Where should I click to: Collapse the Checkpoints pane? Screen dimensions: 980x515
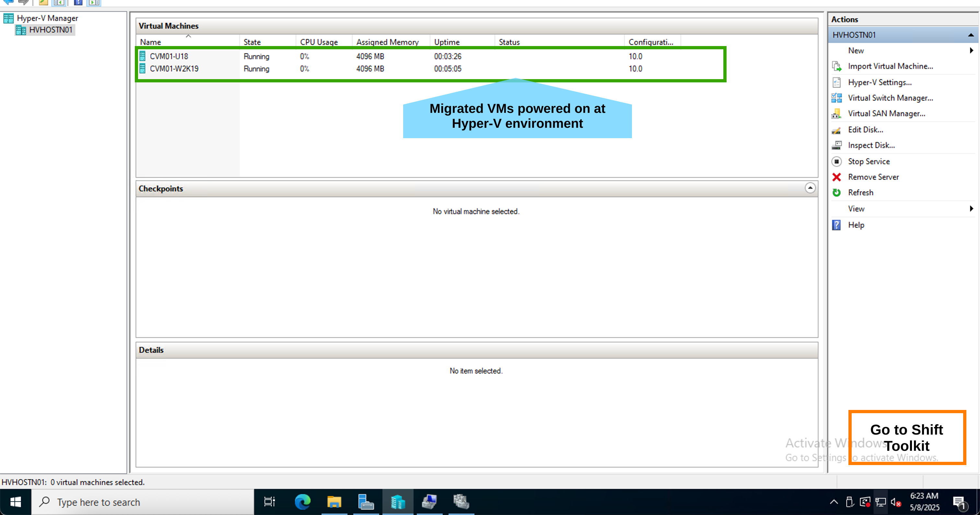click(x=810, y=188)
